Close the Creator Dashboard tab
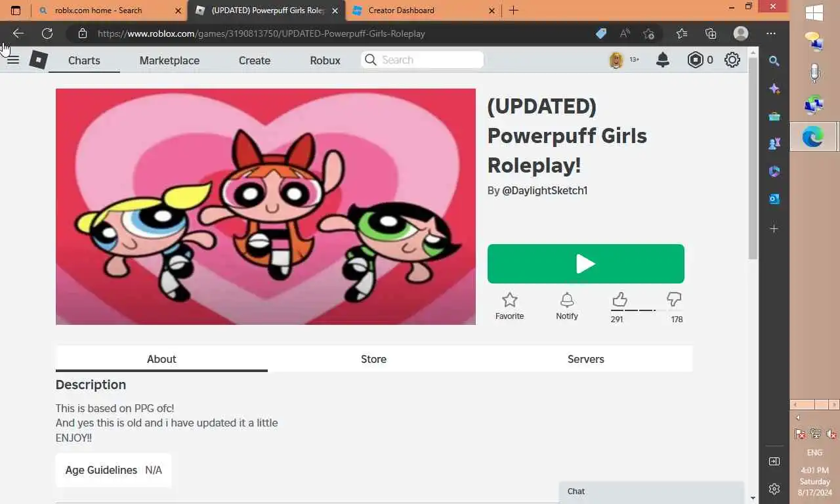This screenshot has height=504, width=840. 492,10
